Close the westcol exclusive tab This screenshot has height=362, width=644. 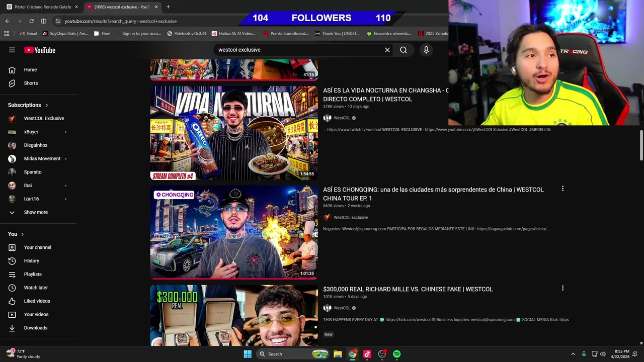coord(156,7)
